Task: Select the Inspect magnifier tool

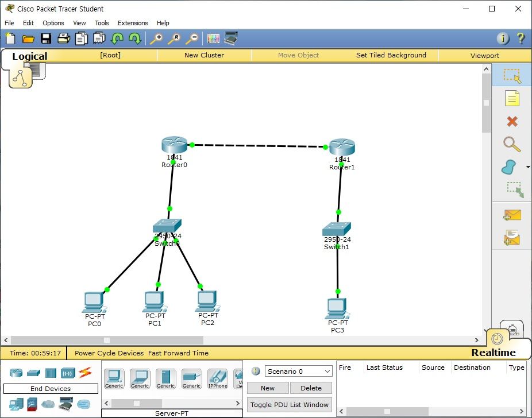Action: 511,144
